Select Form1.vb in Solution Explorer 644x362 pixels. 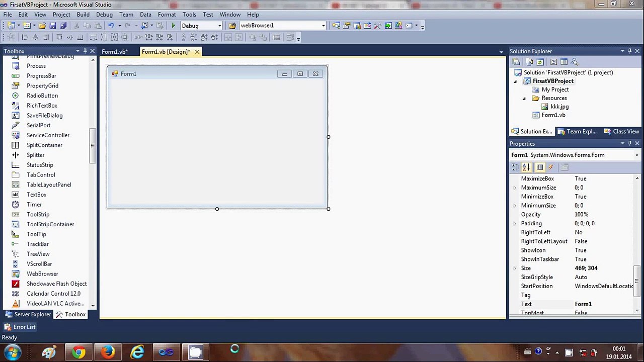pyautogui.click(x=553, y=115)
